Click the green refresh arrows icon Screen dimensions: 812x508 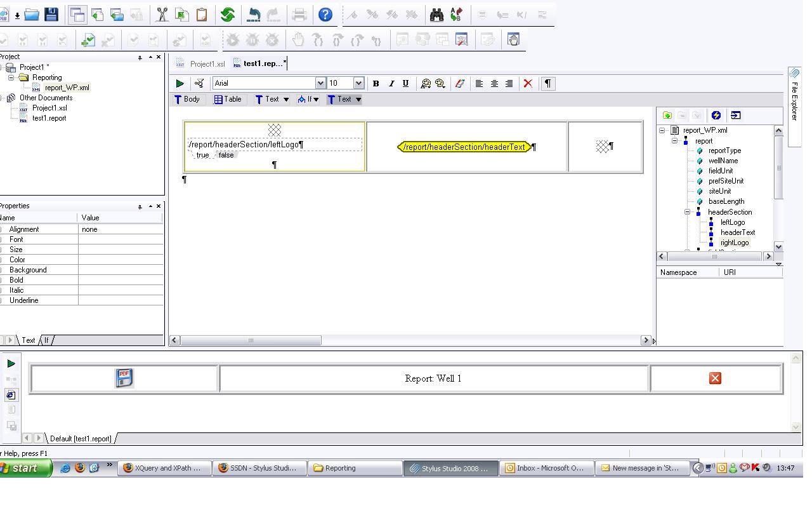pyautogui.click(x=228, y=15)
